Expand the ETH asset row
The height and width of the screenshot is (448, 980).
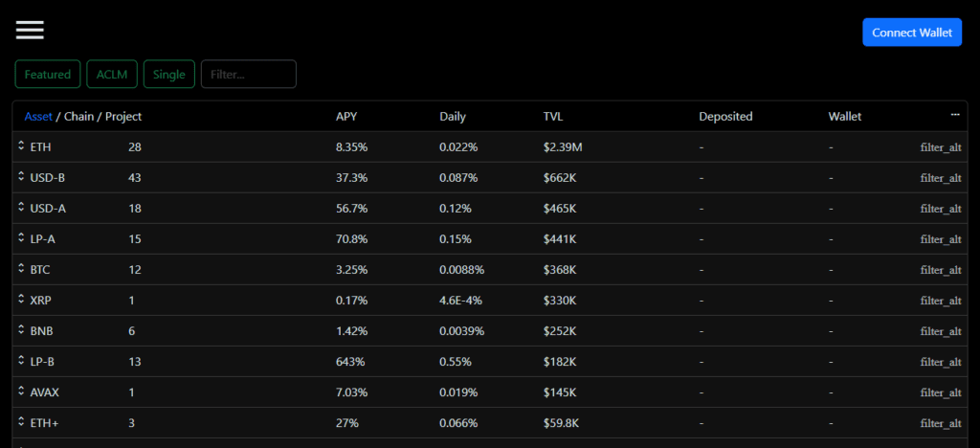coord(21,146)
